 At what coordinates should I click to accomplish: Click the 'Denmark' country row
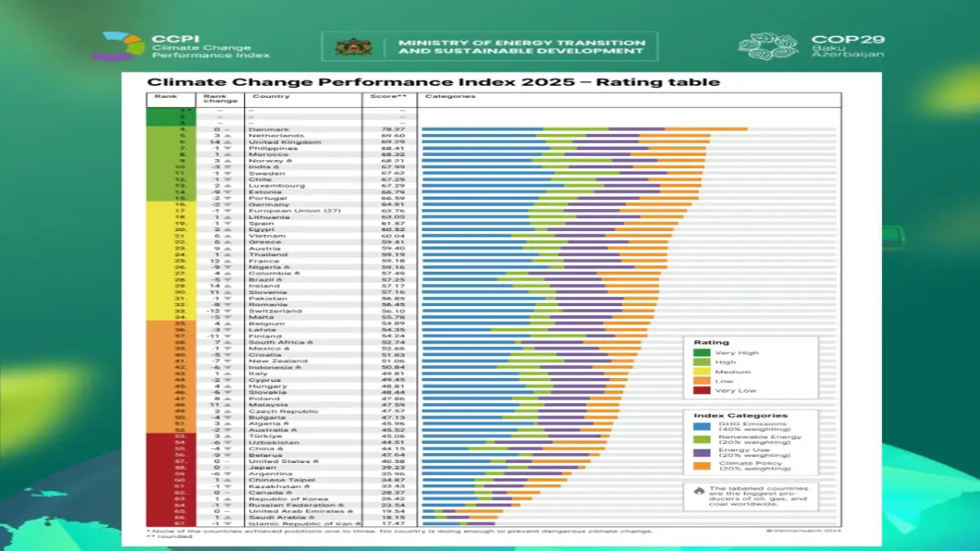[493, 129]
